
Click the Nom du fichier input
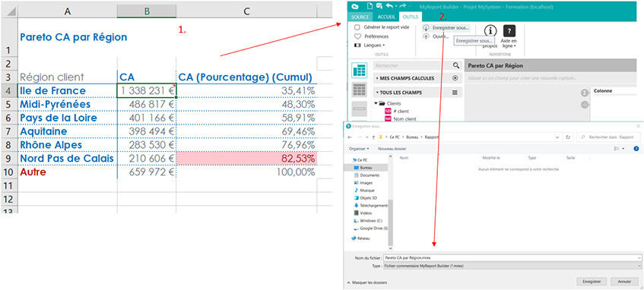512,257
